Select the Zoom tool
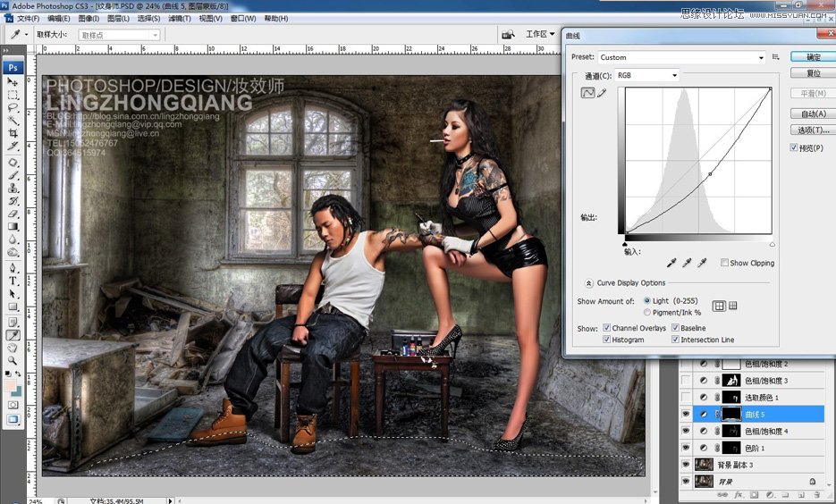This screenshot has height=504, width=836. (x=13, y=361)
